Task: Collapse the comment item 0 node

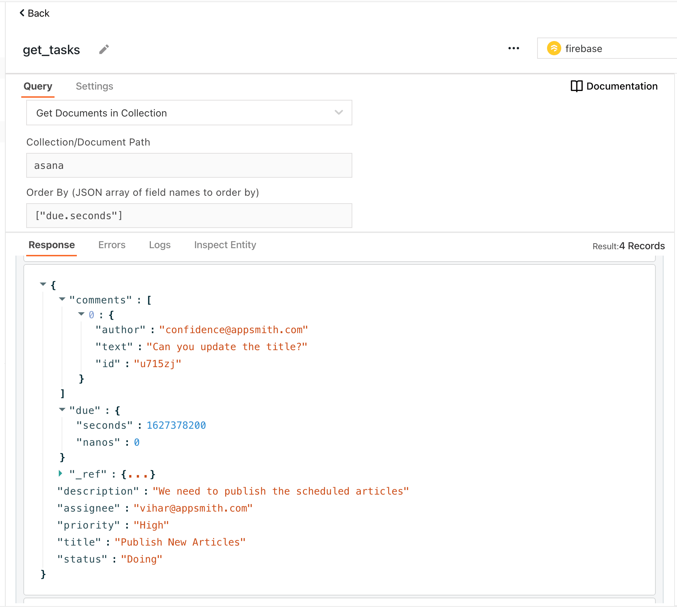Action: (x=81, y=314)
